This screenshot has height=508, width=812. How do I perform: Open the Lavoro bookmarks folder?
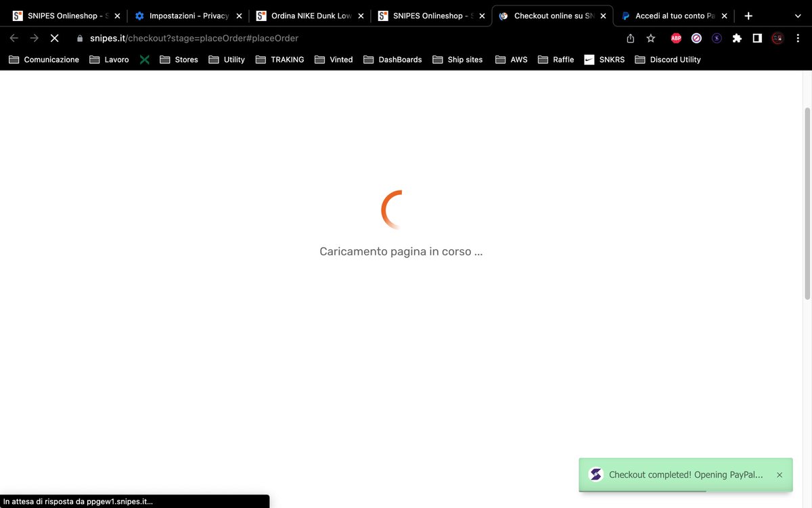click(x=109, y=60)
